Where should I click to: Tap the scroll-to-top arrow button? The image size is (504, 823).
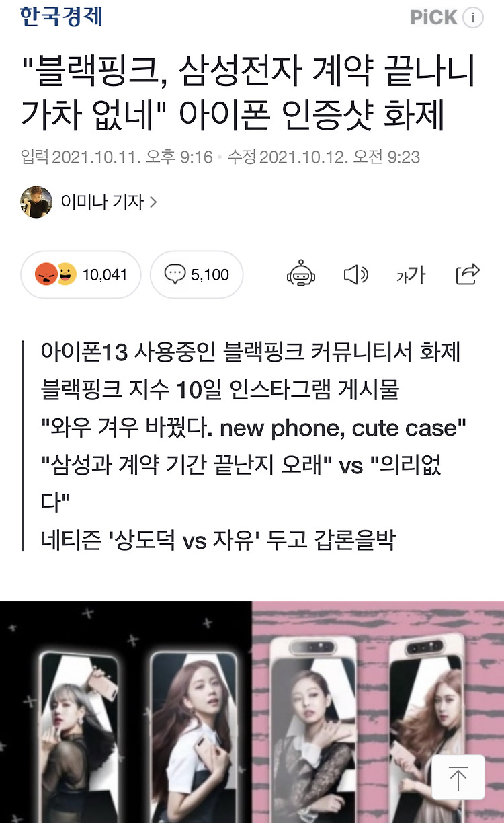tap(458, 779)
